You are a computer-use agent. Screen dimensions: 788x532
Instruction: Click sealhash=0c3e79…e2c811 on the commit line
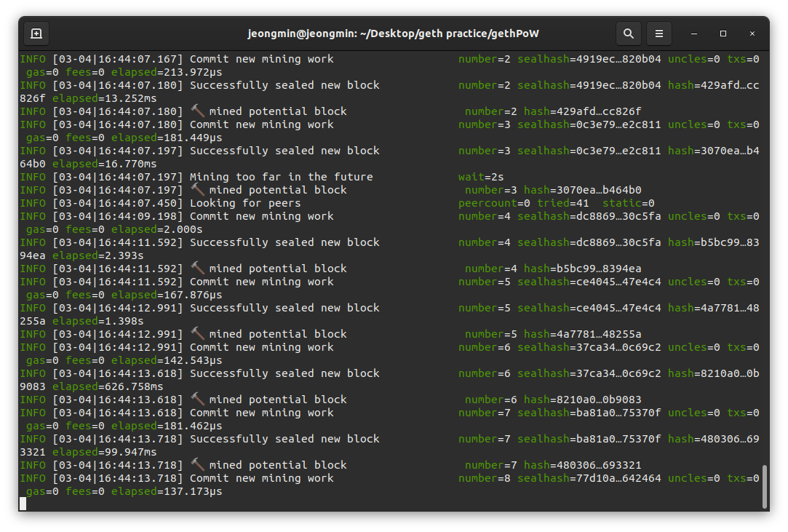589,124
